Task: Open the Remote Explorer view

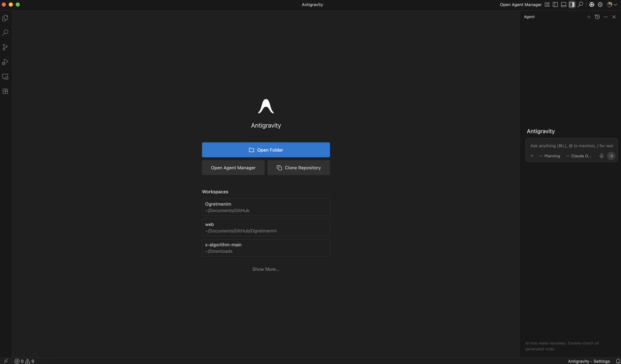Action: [x=5, y=77]
